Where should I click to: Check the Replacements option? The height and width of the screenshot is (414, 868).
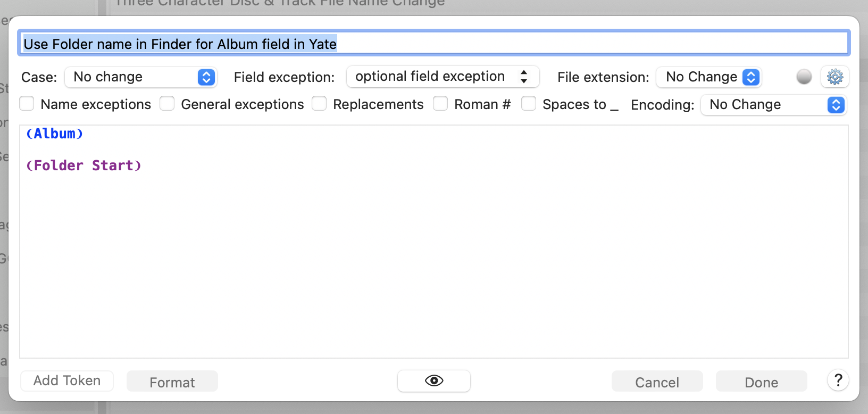(320, 104)
